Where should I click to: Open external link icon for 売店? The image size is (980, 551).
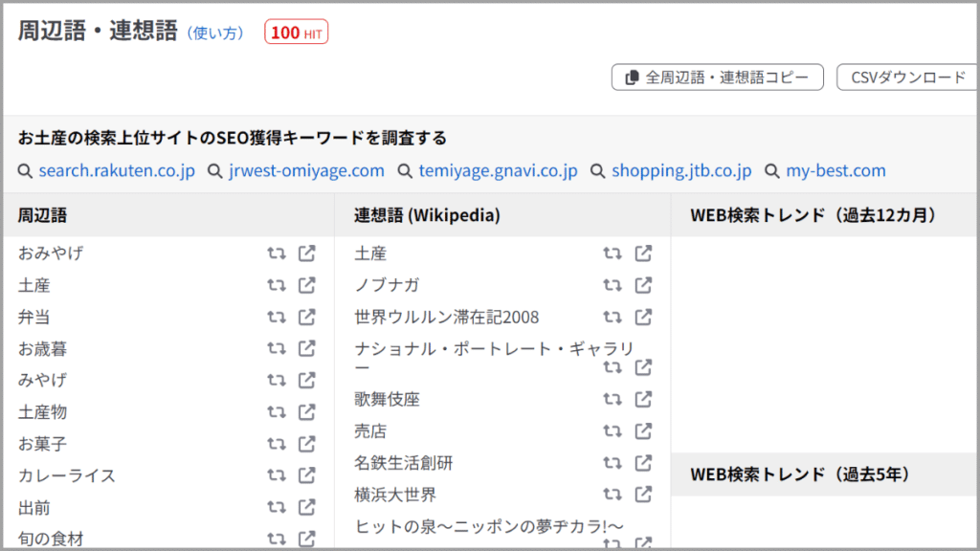644,431
